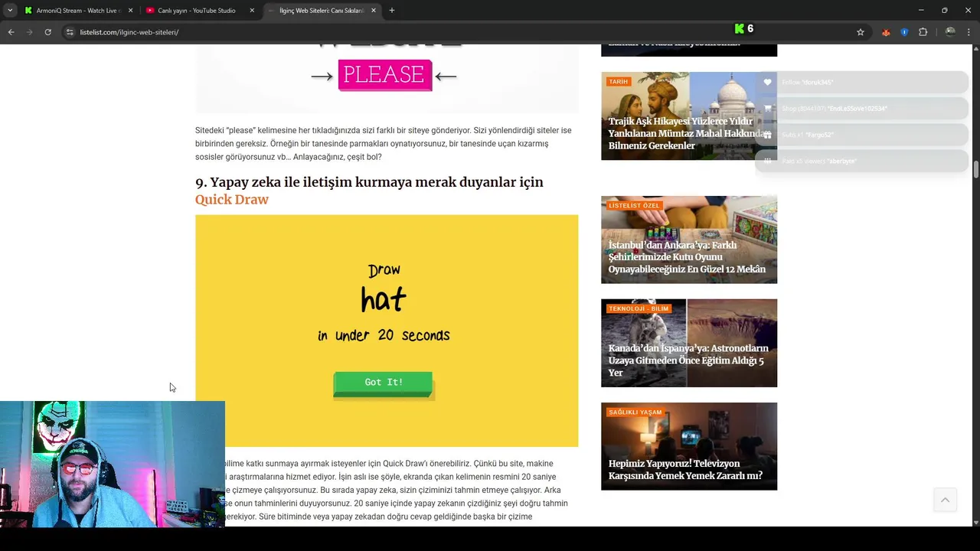Switch to the Canlı yayın YouTube Studio tab
Image resolution: width=980 pixels, height=551 pixels.
[199, 11]
